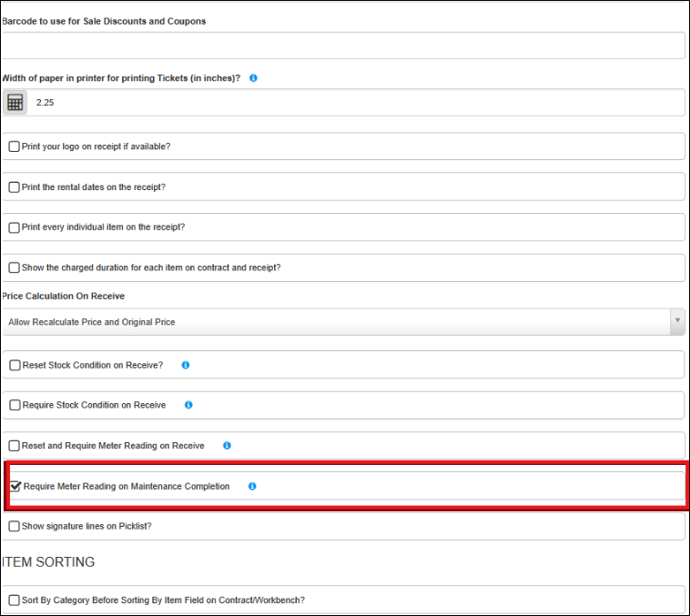Click info icon for Reset and Require Meter Reading

tap(227, 446)
